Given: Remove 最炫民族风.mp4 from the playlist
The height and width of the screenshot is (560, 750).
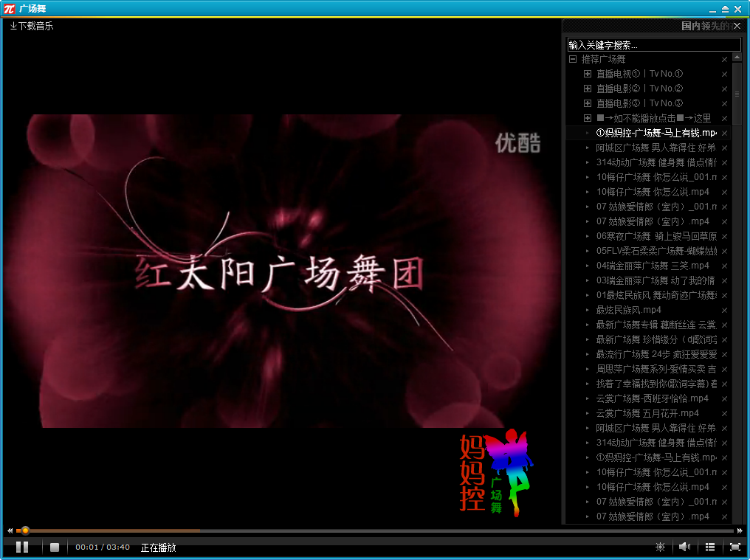Looking at the screenshot, I should tap(724, 310).
